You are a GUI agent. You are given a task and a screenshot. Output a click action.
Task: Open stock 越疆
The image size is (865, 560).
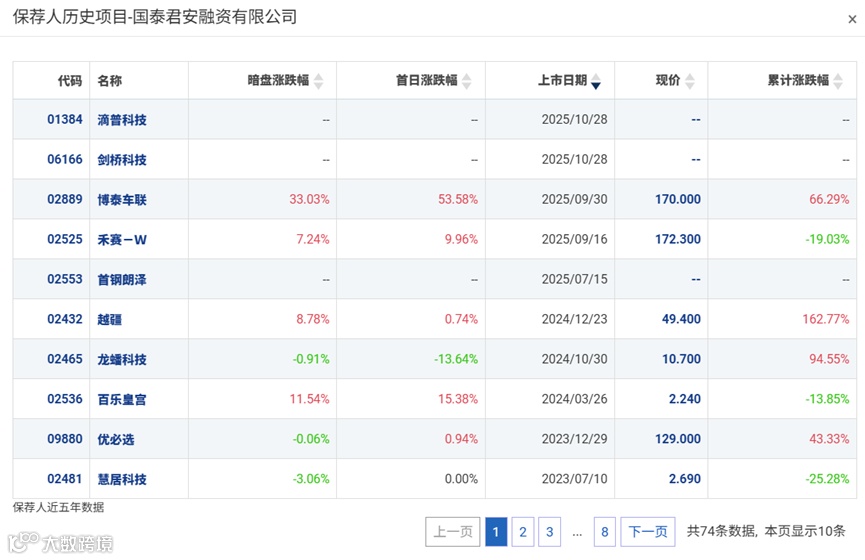click(110, 319)
